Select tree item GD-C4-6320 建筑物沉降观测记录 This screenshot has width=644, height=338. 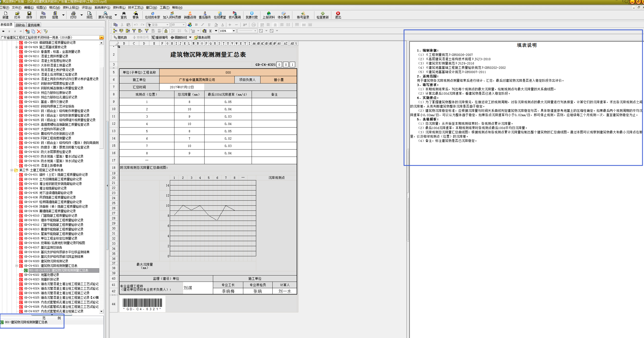coord(46,261)
